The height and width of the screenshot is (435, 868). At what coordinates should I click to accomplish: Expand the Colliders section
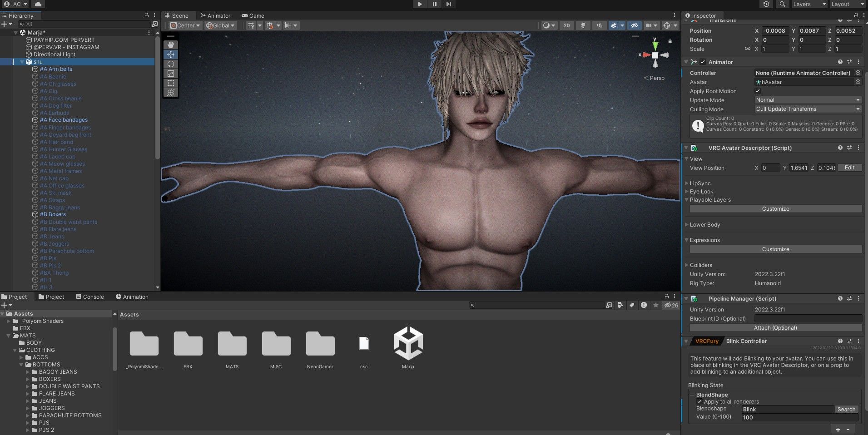click(687, 265)
